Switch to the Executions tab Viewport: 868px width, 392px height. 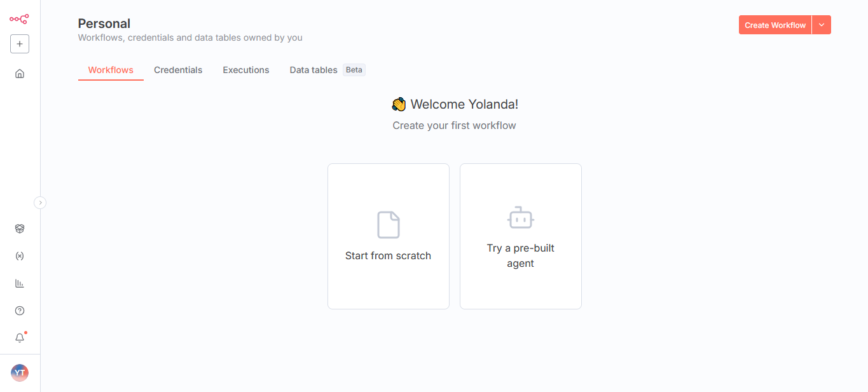pyautogui.click(x=246, y=70)
